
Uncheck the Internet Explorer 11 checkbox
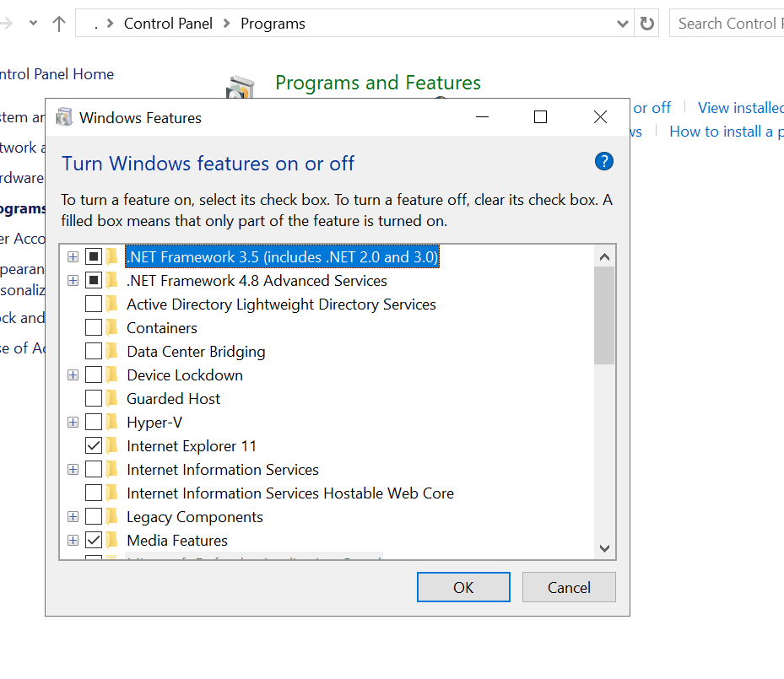[94, 445]
